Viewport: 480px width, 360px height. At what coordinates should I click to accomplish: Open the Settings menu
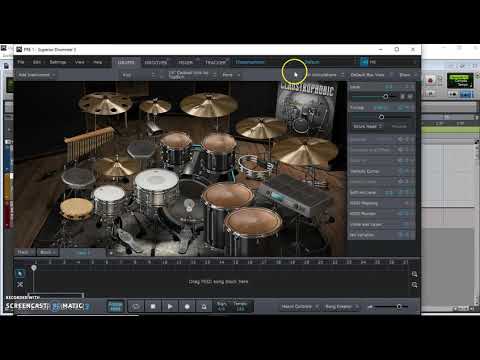click(58, 62)
